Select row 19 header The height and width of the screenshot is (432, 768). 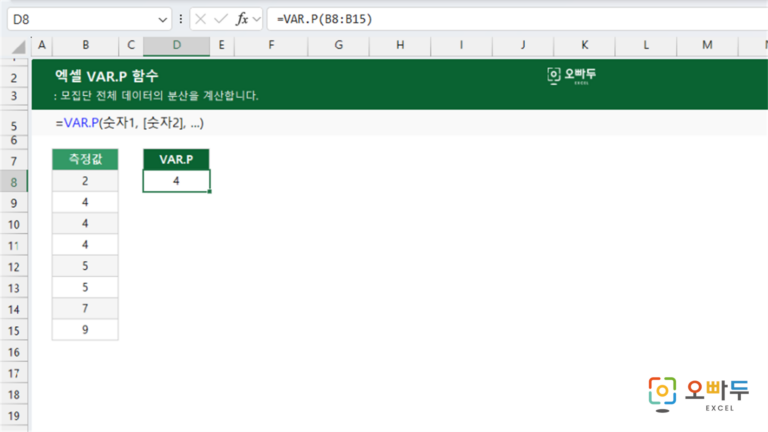coord(14,416)
